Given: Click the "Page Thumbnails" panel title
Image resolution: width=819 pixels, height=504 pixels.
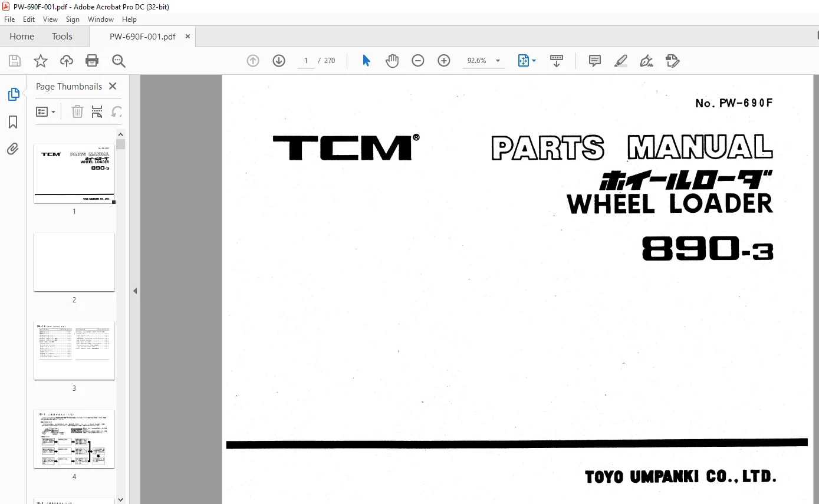Looking at the screenshot, I should tap(69, 86).
